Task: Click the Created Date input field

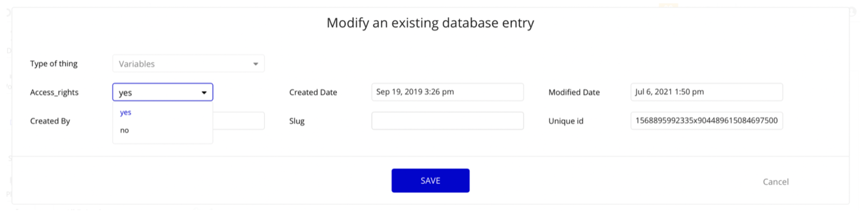Action: pos(447,92)
